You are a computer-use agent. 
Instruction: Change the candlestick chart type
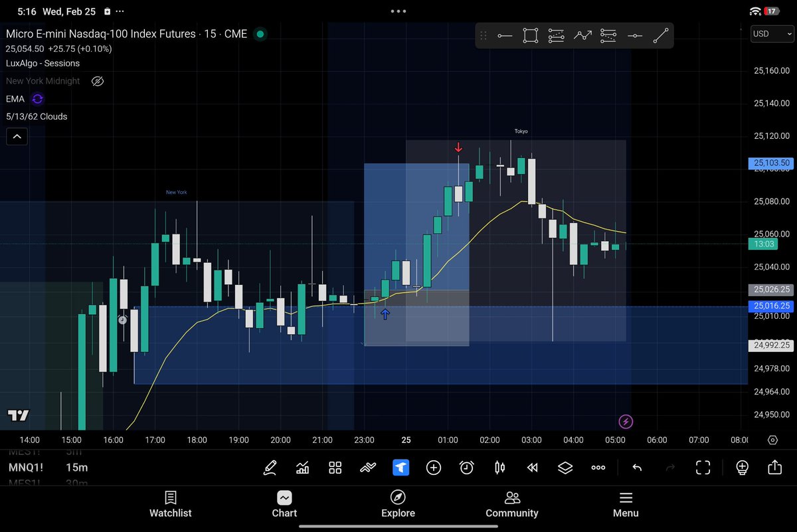pyautogui.click(x=499, y=468)
